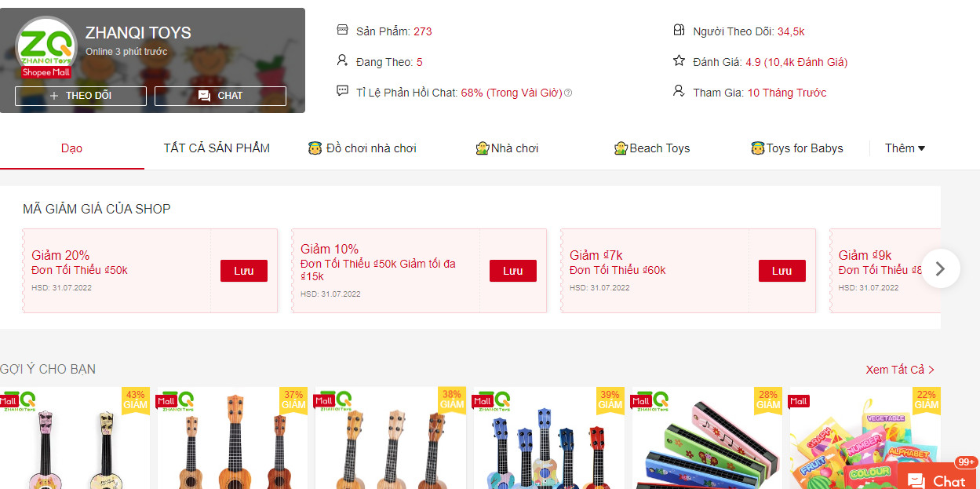Screen dimensions: 980x489
Task: Open the colorful harmonica product thumbnail
Action: click(707, 438)
